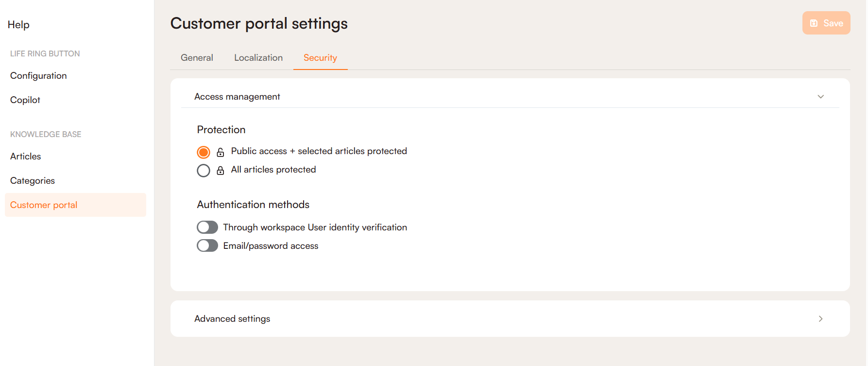Screen dimensions: 868x366
Task: Navigate to Articles in Knowledge Base
Action: click(26, 157)
